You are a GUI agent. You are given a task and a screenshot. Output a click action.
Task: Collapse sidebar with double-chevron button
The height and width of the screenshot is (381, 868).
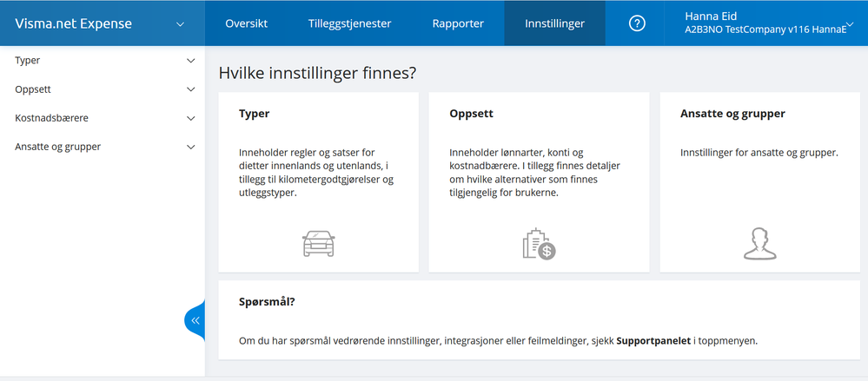point(195,320)
